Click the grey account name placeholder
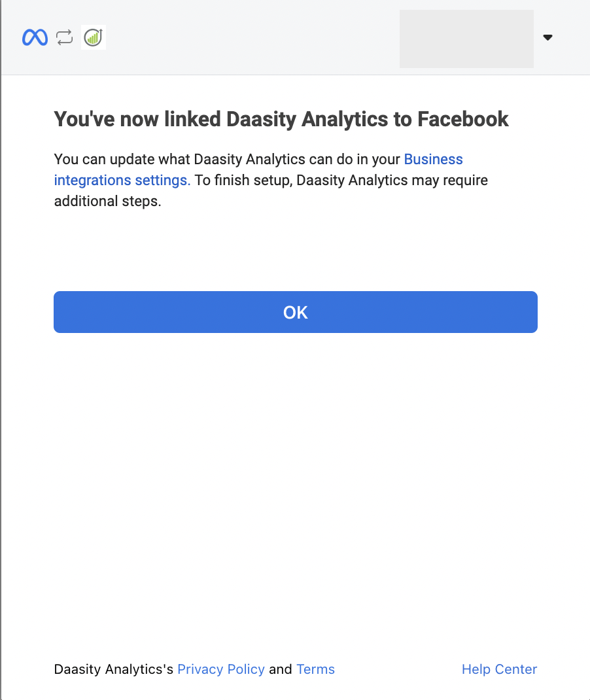 click(466, 39)
